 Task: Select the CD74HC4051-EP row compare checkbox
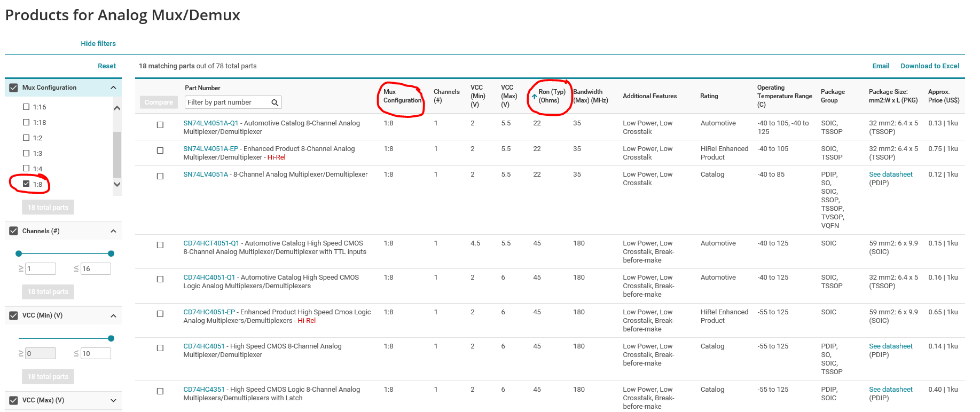tap(160, 314)
